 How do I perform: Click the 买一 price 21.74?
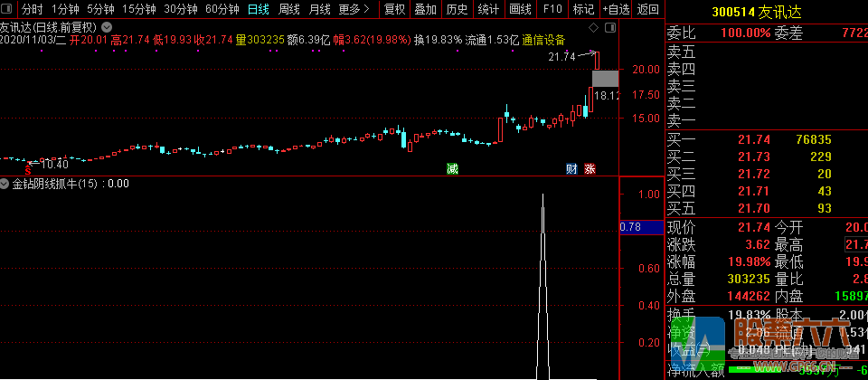point(754,139)
